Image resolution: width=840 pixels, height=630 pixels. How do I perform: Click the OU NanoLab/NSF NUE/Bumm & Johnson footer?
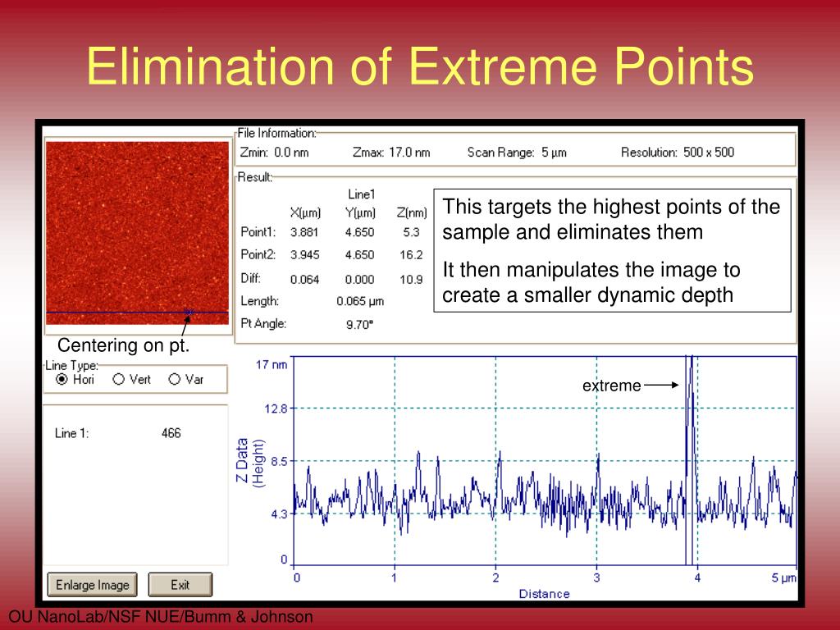[x=161, y=617]
